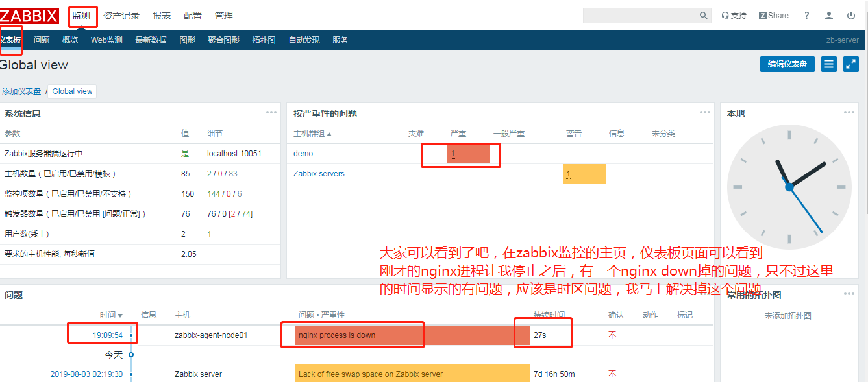This screenshot has height=382, width=868.
Task: Go to the Web监测 submenu
Action: 106,40
